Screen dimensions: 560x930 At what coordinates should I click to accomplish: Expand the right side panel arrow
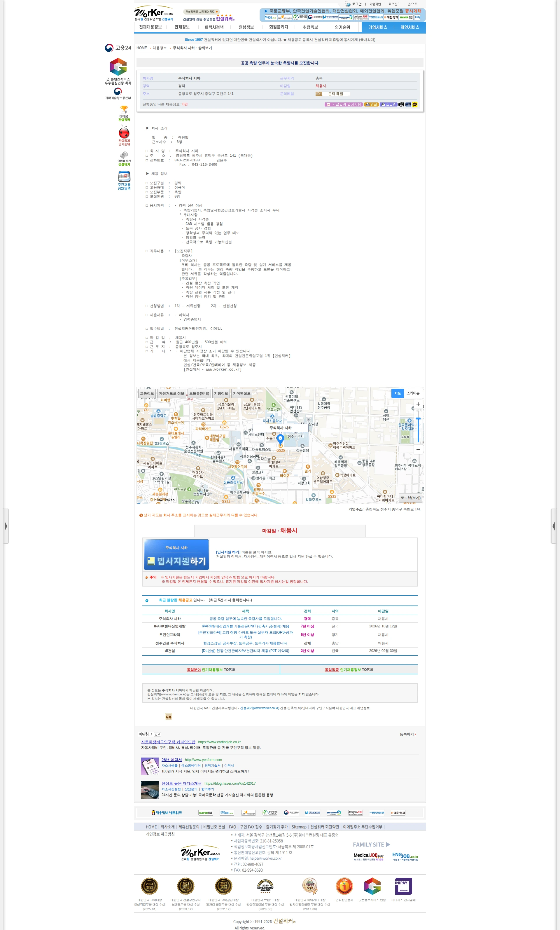[554, 526]
